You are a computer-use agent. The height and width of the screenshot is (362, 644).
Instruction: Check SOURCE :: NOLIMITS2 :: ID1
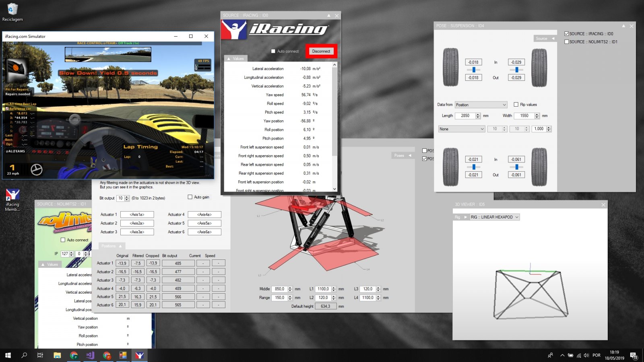coord(566,42)
